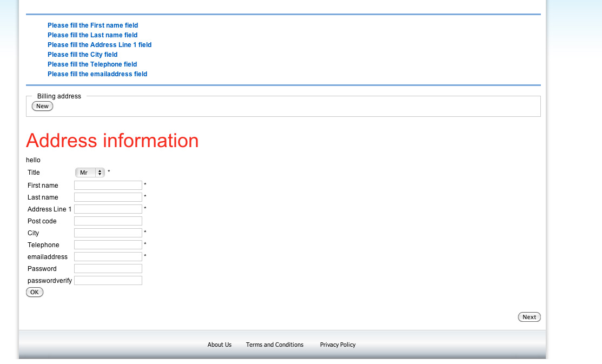Click 'Please fill the emailaddress field' message
Viewport: 602px width, 364px height.
(x=97, y=74)
